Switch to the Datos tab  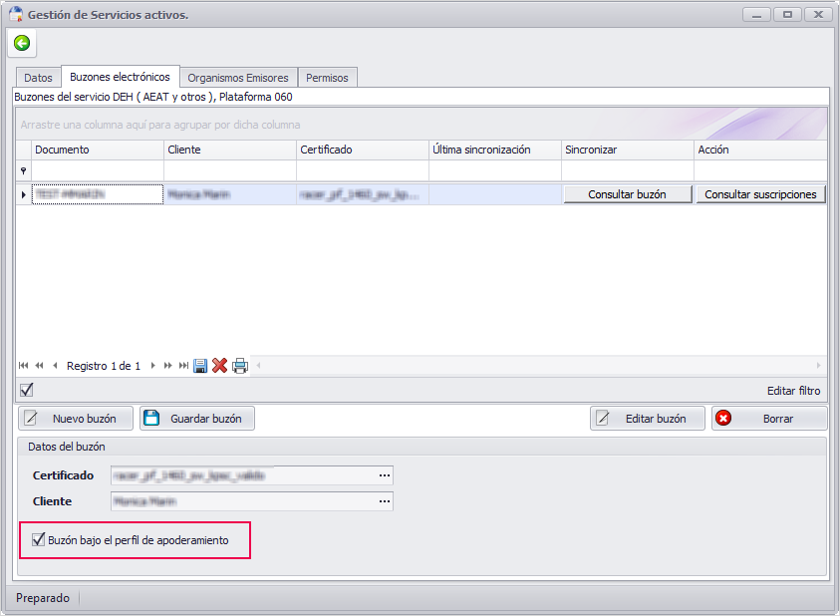[x=39, y=78]
